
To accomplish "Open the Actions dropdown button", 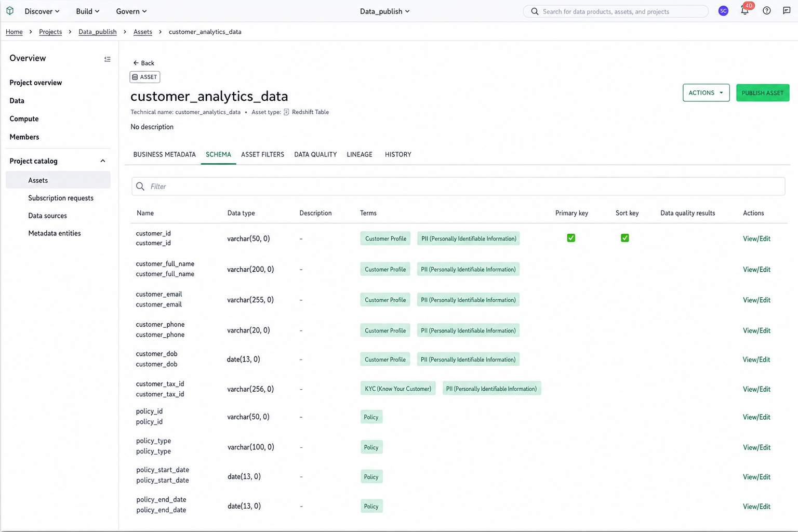I will pos(706,93).
